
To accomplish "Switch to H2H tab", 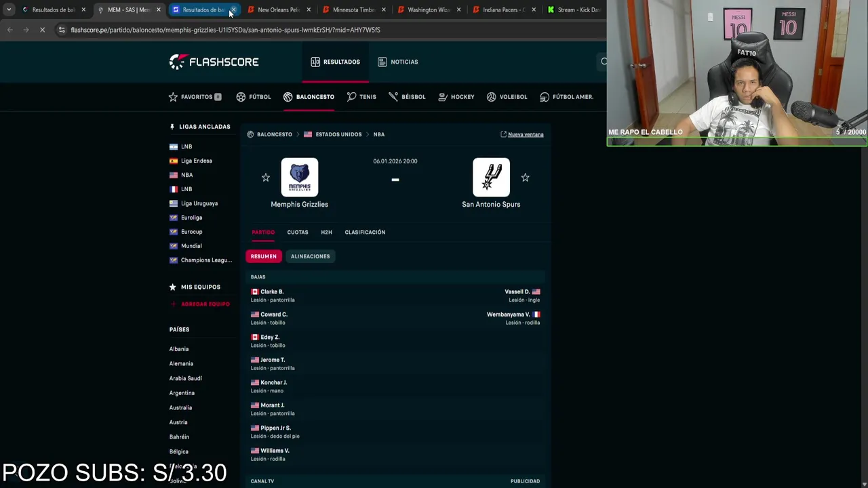I will point(326,232).
